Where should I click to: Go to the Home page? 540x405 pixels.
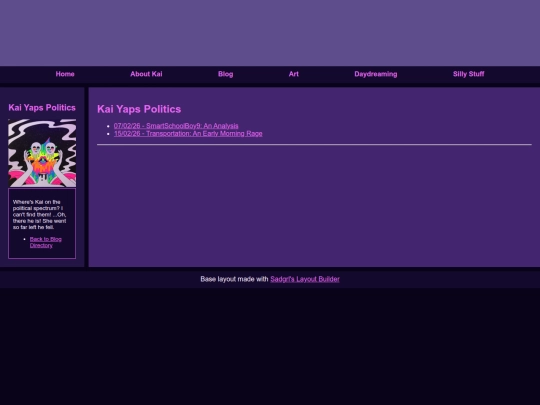(x=65, y=74)
